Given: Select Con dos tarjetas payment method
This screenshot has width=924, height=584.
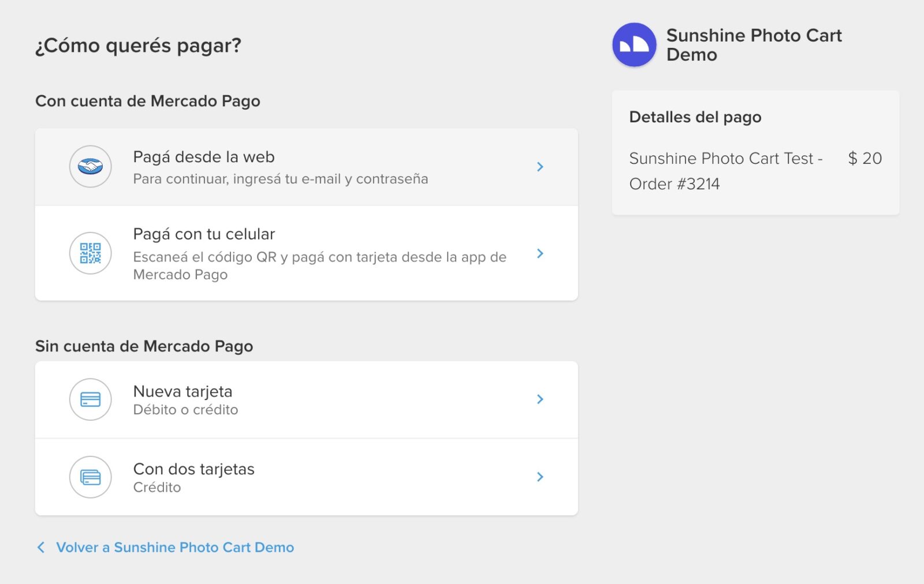Looking at the screenshot, I should click(x=307, y=477).
